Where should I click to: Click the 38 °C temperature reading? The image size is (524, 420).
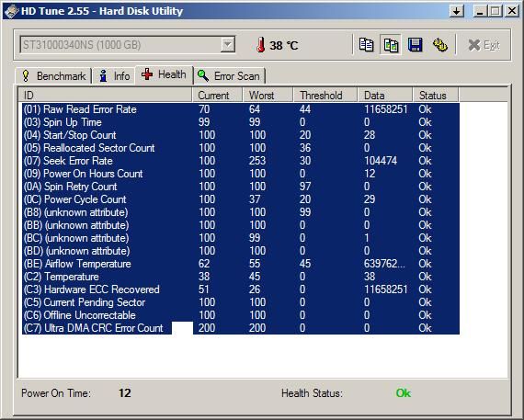pos(284,45)
